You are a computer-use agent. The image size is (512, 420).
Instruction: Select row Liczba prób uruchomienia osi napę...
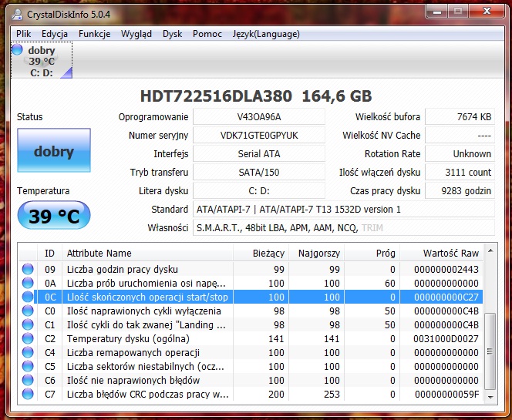click(251, 283)
